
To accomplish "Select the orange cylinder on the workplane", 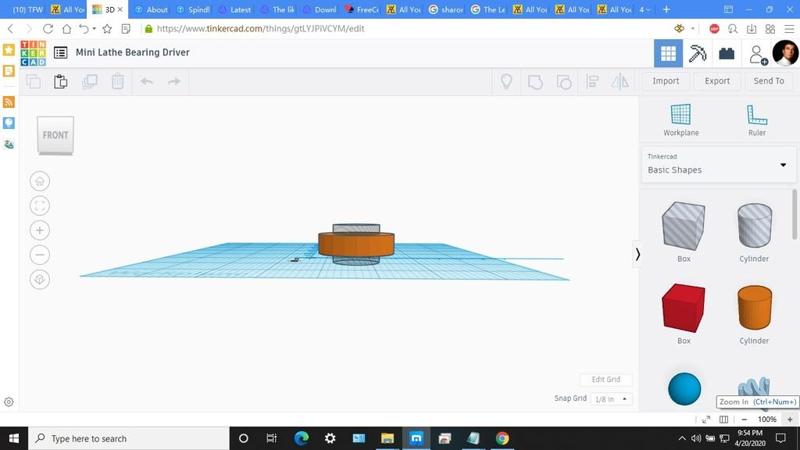I will click(356, 244).
